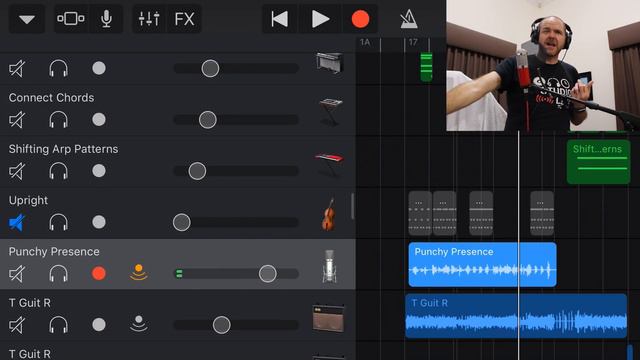Solo the Connect Chords track
The width and height of the screenshot is (640, 360).
click(58, 120)
